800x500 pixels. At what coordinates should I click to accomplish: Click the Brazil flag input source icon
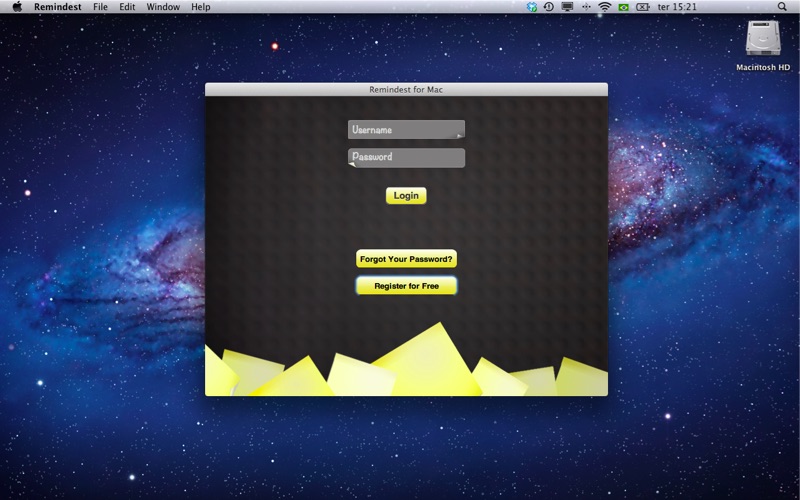coord(623,7)
